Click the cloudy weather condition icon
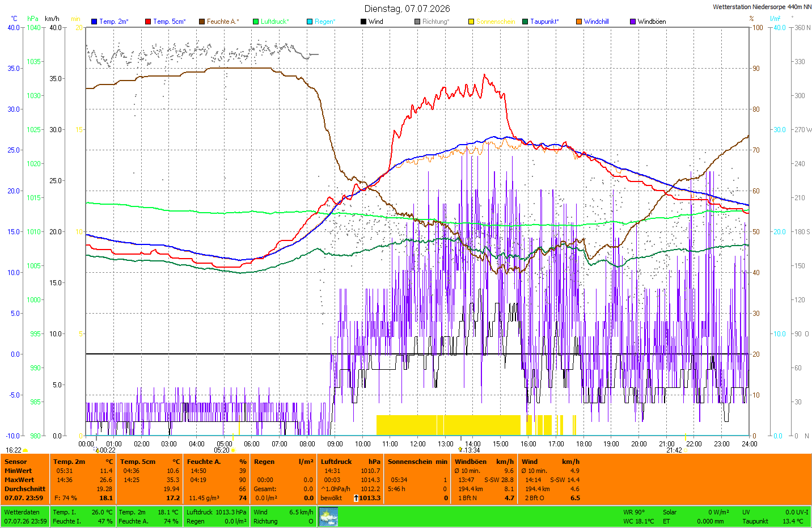 (328, 517)
